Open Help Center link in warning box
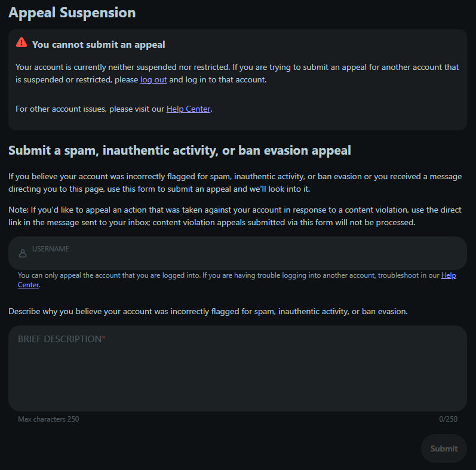This screenshot has width=476, height=470. click(x=188, y=109)
